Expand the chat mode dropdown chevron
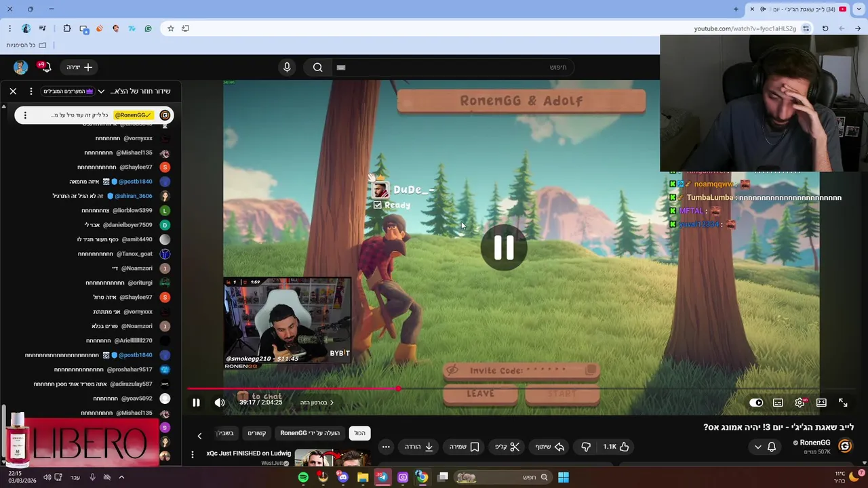The width and height of the screenshot is (868, 488). point(101,91)
